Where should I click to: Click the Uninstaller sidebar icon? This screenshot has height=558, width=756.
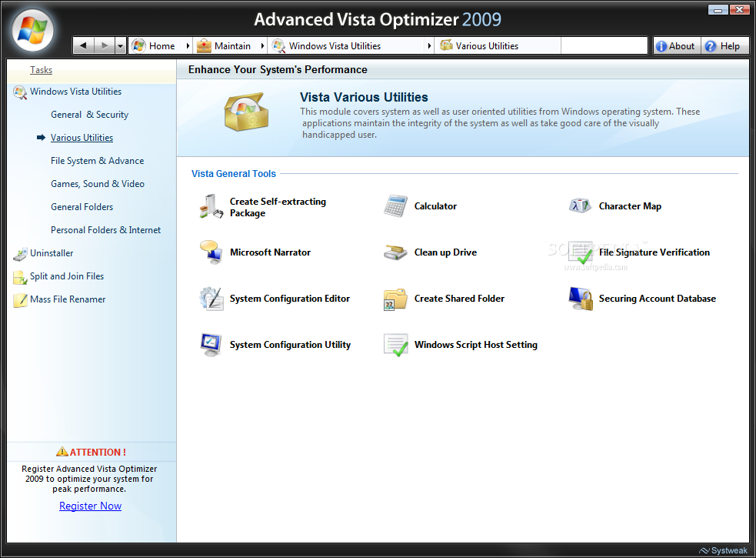20,254
